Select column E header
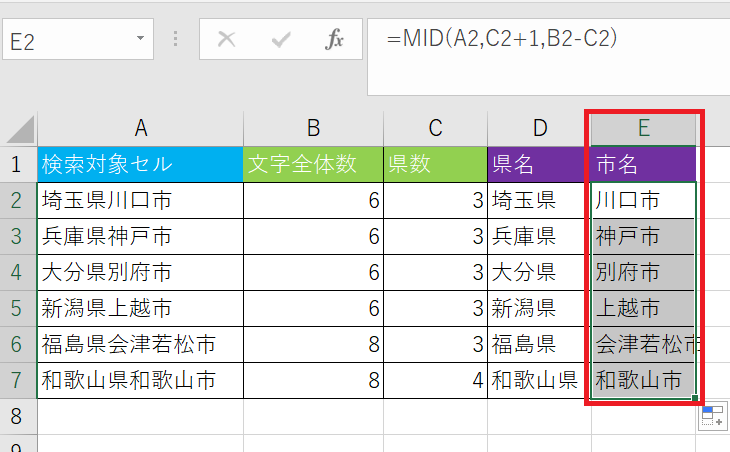This screenshot has width=730, height=452. coord(643,128)
